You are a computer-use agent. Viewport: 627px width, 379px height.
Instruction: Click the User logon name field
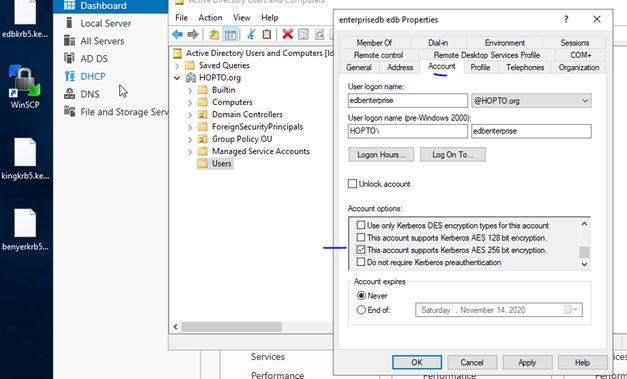[x=407, y=100]
